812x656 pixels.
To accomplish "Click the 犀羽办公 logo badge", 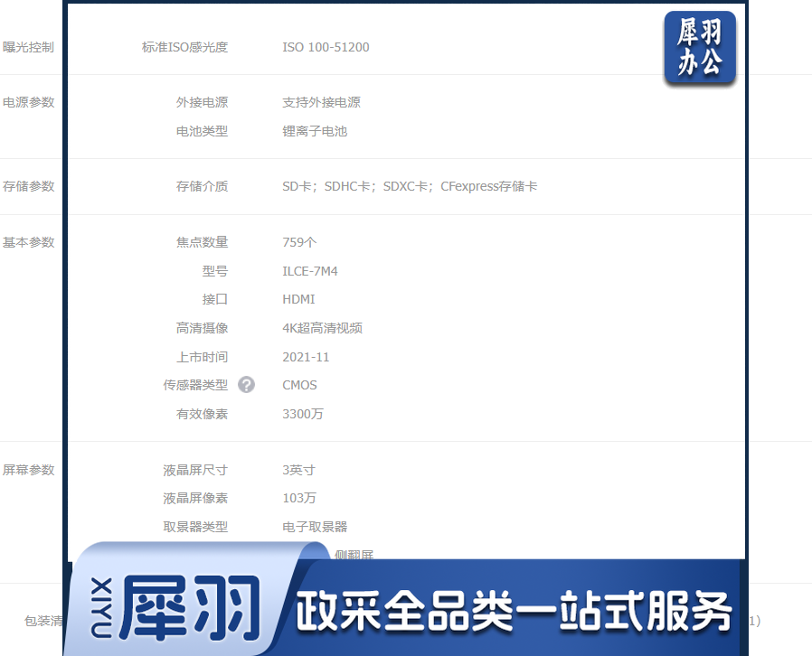I will click(699, 49).
